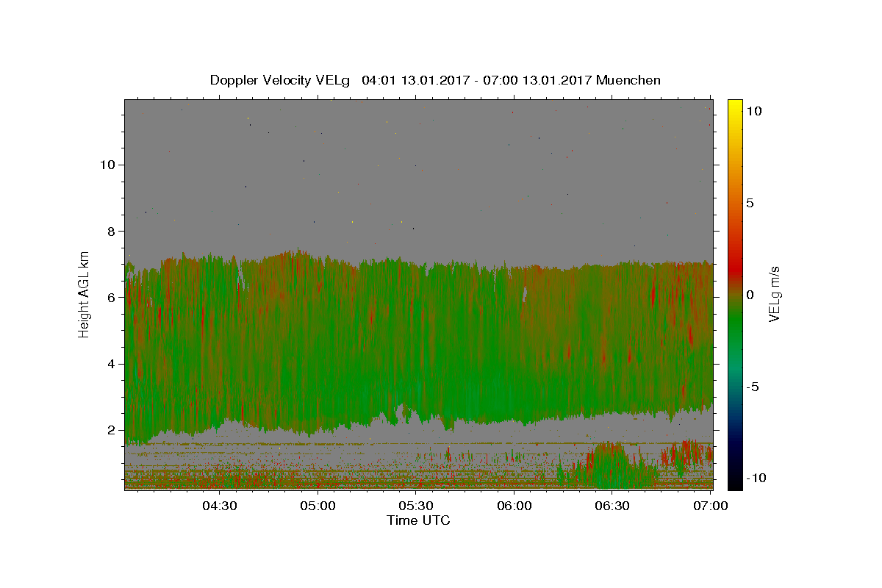Screen dimensions: 882x588
Task: Click the plot title Doppler Velocity VELg
Action: click(x=281, y=80)
